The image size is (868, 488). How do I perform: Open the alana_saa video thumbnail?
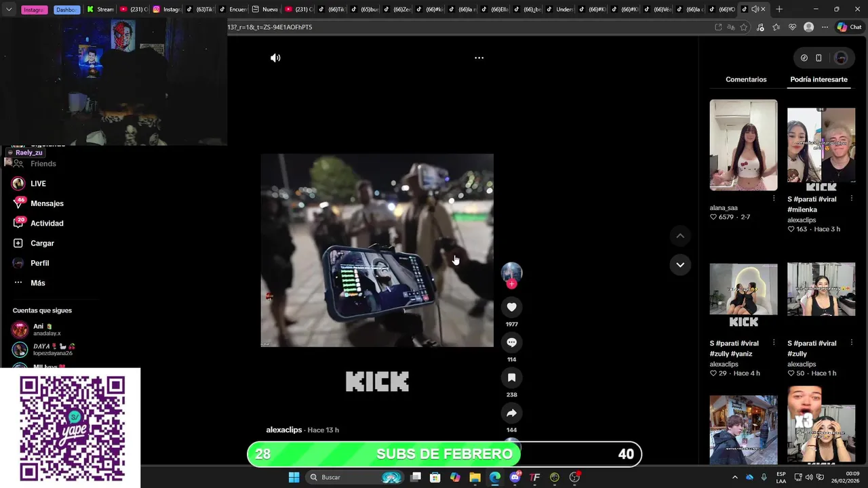[x=743, y=145]
